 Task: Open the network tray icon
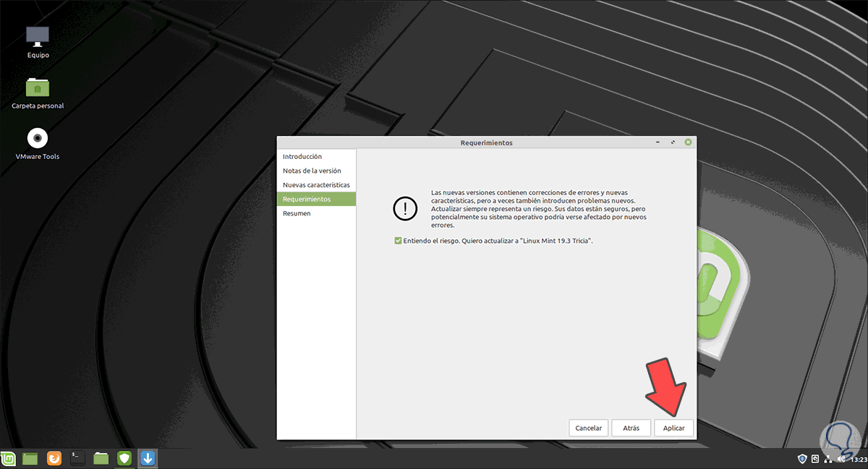pos(828,459)
